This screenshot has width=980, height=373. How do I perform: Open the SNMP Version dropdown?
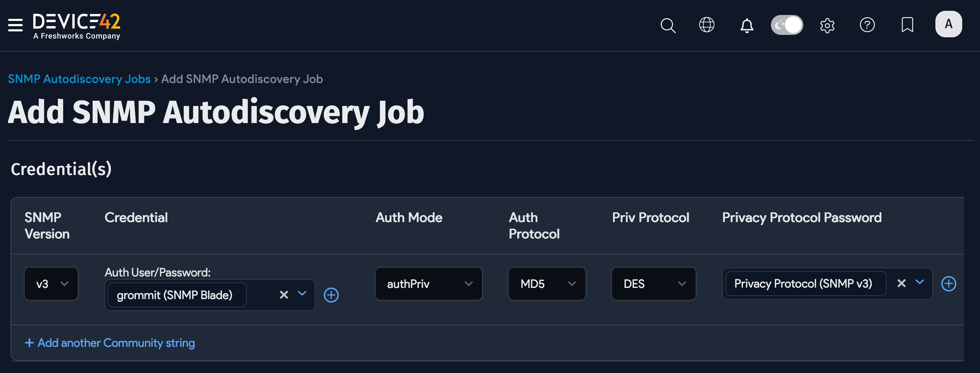(51, 283)
